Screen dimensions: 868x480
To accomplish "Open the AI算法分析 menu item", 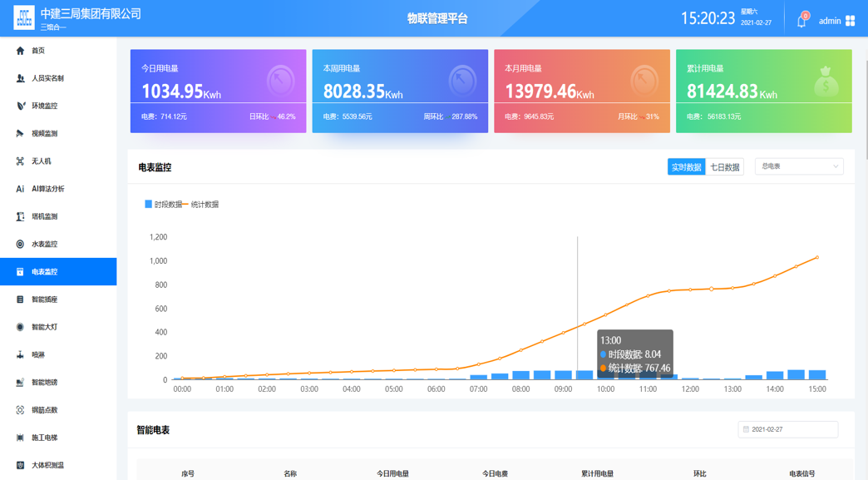I will 47,189.
